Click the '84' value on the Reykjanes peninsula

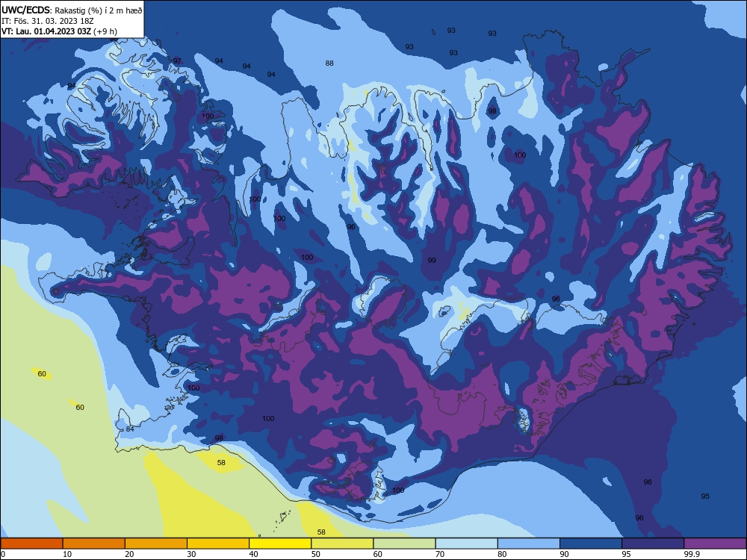point(130,429)
